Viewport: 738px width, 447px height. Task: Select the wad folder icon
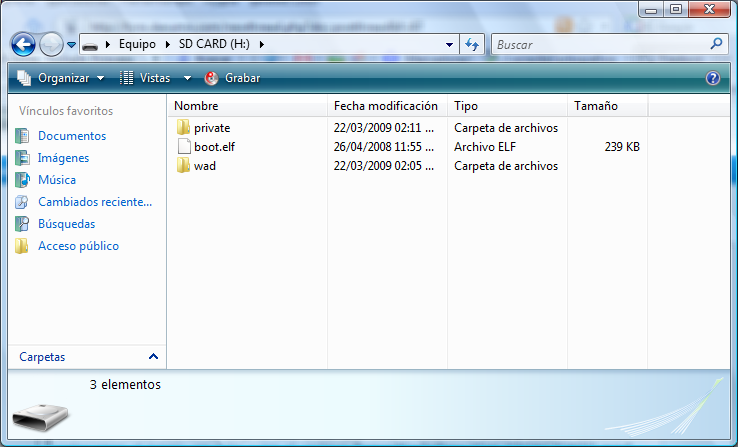[x=183, y=166]
